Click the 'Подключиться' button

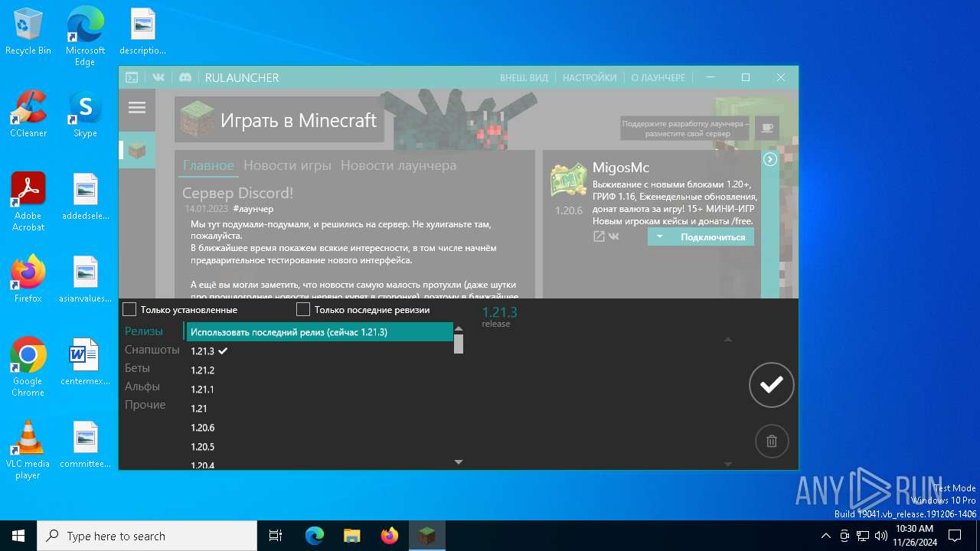click(x=713, y=236)
